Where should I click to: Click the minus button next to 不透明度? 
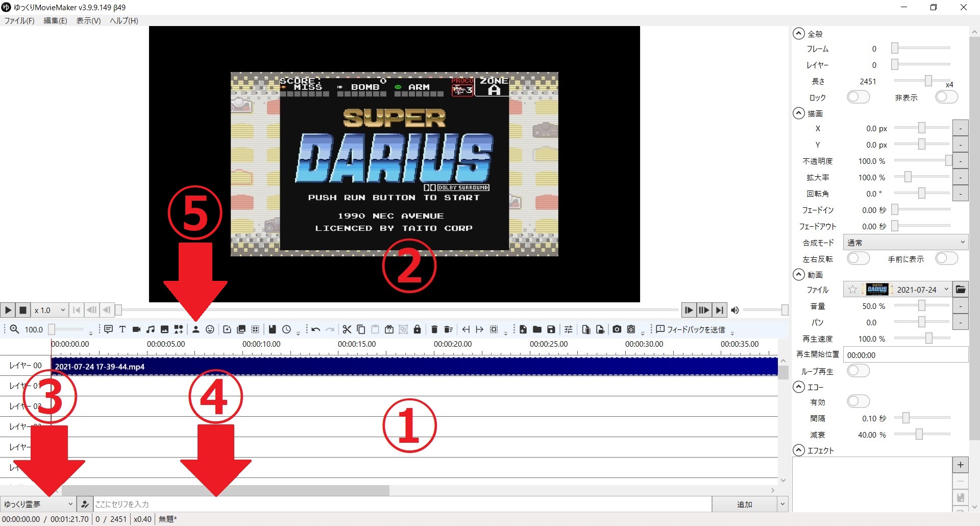coord(961,161)
